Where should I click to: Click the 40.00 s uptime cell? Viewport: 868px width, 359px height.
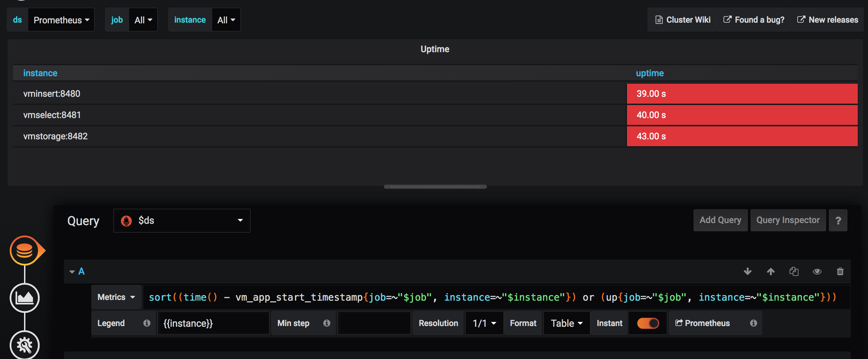pos(742,115)
